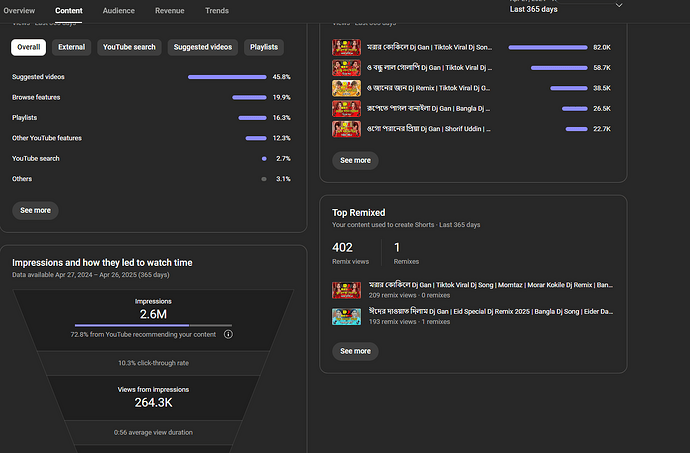The width and height of the screenshot is (690, 453).
Task: Click the 402 Remix views metric
Action: (x=350, y=253)
